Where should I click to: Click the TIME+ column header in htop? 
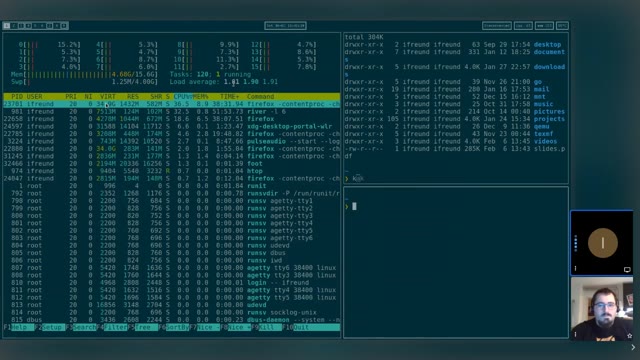pyautogui.click(x=229, y=97)
